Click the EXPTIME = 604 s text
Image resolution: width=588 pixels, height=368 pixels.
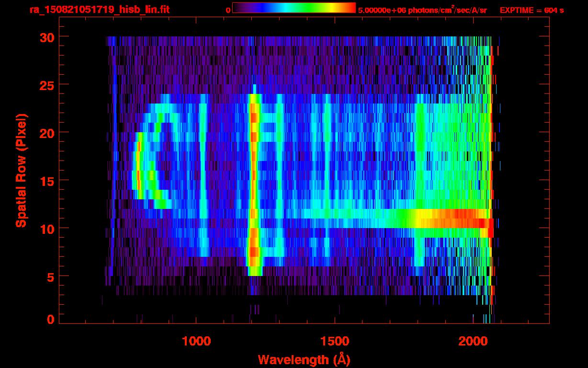coord(531,10)
